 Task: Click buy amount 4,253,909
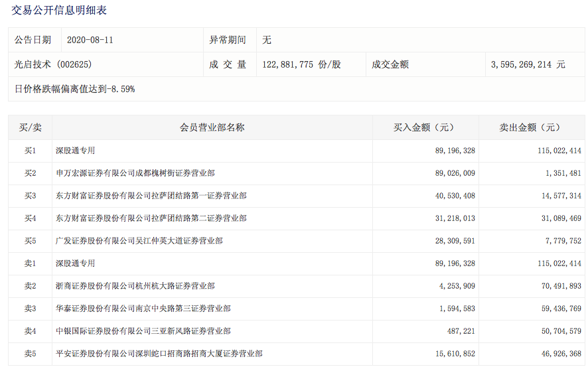pos(457,286)
